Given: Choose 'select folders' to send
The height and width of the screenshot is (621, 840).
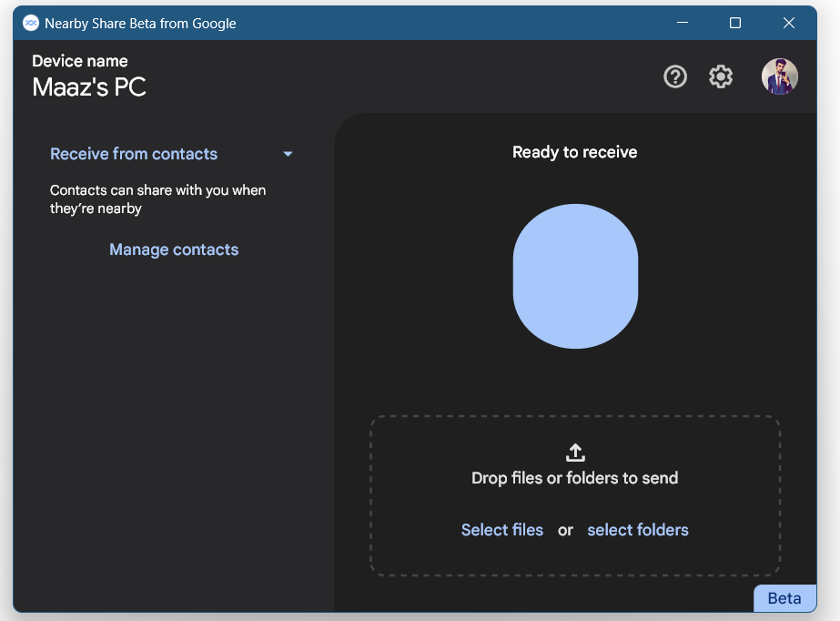Looking at the screenshot, I should pos(638,530).
